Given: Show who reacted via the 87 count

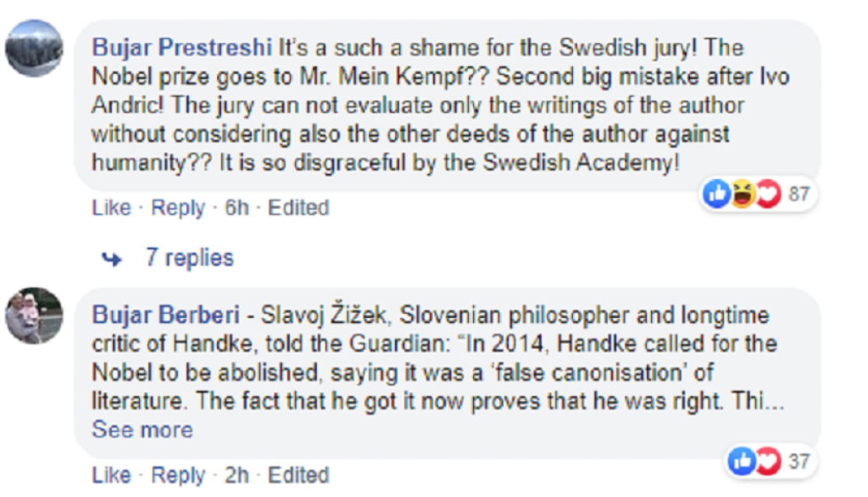Looking at the screenshot, I should point(798,194).
